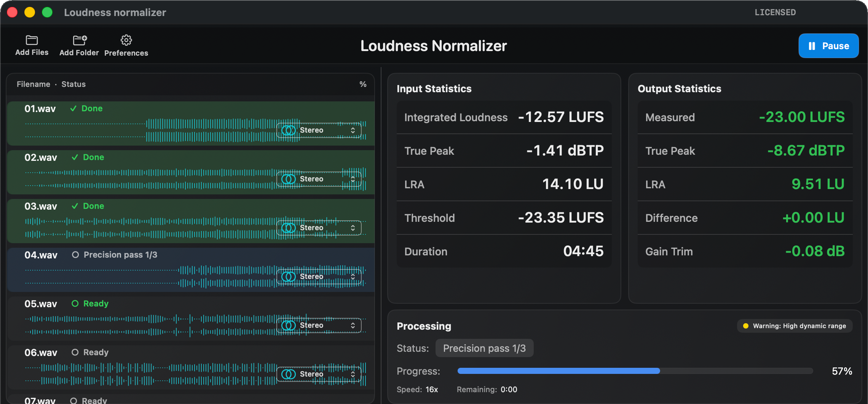Click the status circle on 04.wav

coord(75,255)
